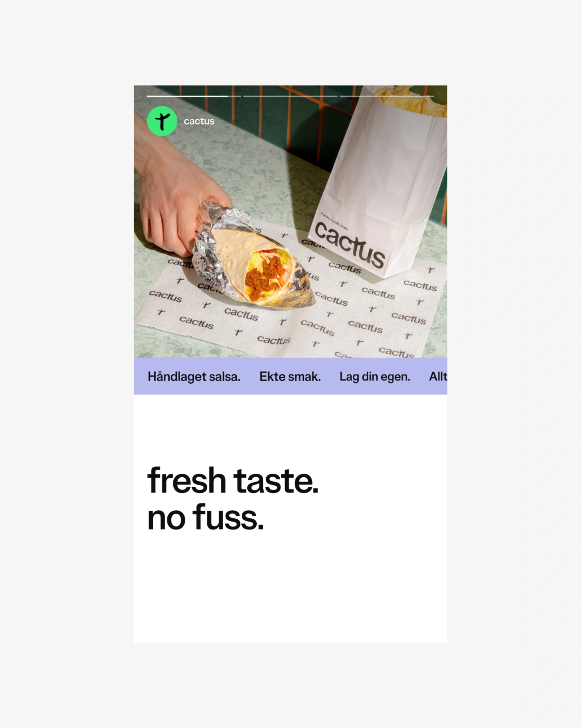Select the 'Ekte smak.' ticker text
Viewport: 582px width, 728px height.
pos(290,377)
